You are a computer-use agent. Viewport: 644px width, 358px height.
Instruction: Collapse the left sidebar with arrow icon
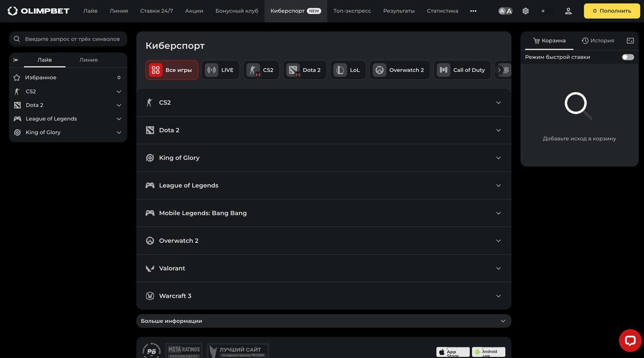tap(16, 60)
